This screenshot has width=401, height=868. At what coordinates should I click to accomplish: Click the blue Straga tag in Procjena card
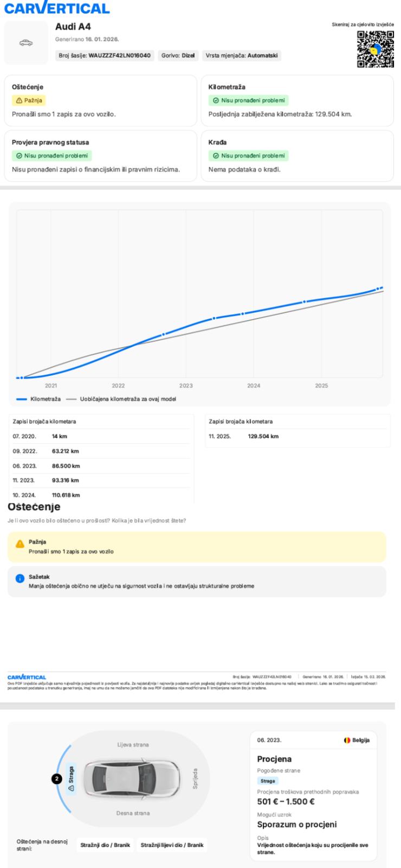tap(269, 781)
